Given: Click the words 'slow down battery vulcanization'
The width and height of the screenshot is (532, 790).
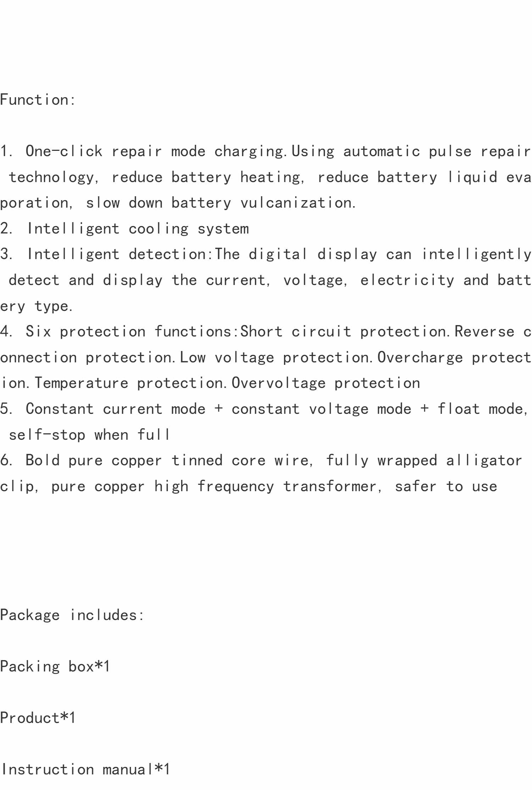Looking at the screenshot, I should [219, 203].
